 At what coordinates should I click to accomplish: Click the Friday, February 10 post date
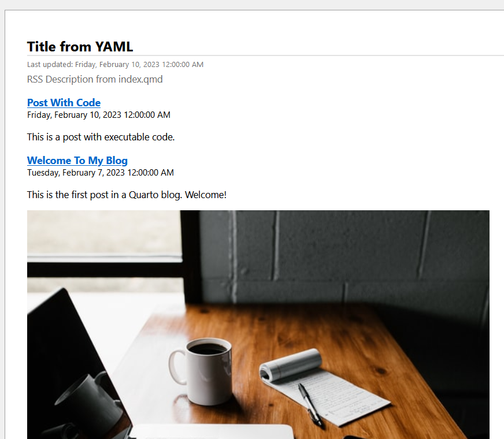click(x=99, y=115)
